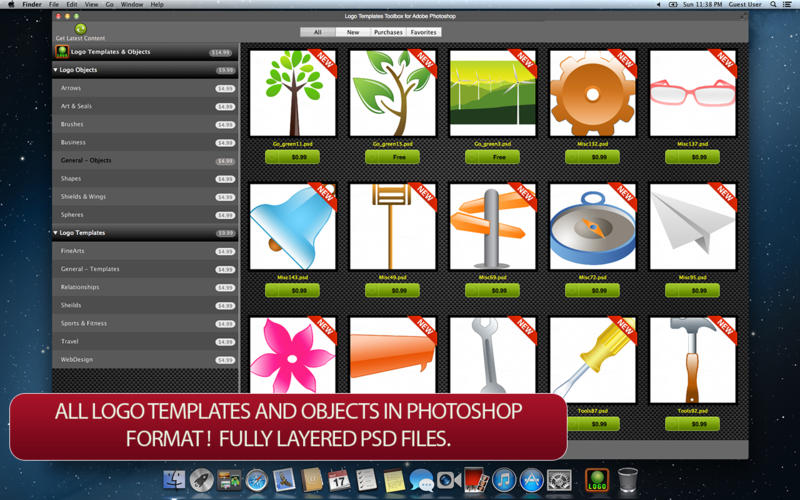Image resolution: width=800 pixels, height=500 pixels.
Task: Click the Logo Templates & Objects app icon in sidebar
Action: coord(62,52)
